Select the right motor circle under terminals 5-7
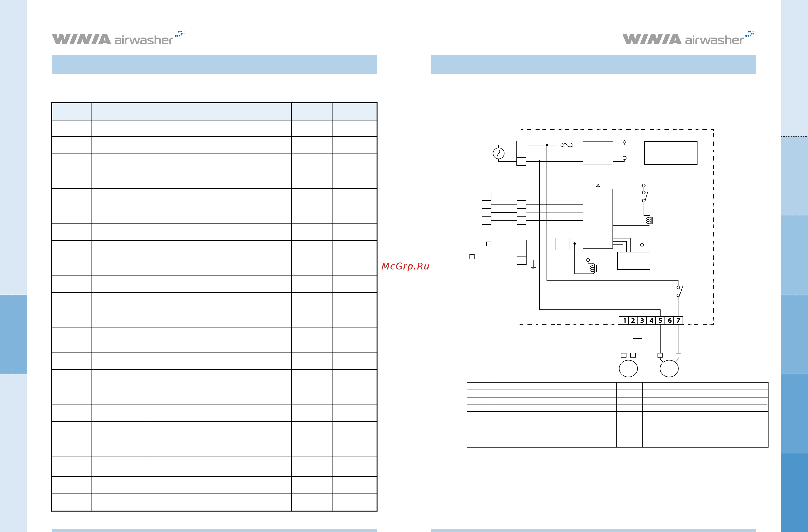Image resolution: width=808 pixels, height=532 pixels. pos(669,368)
